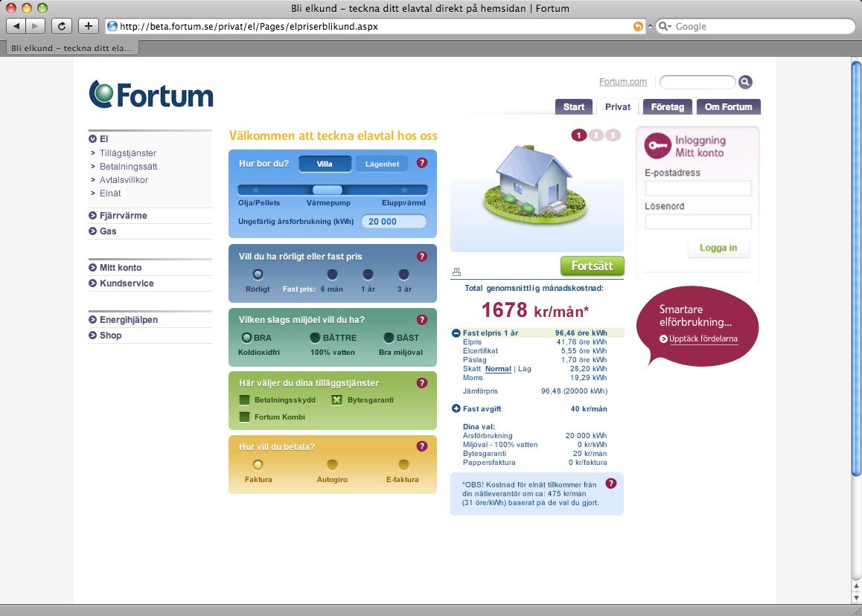Collapse the 'Fast elpris 1 år' details
This screenshot has width=862, height=616.
point(456,333)
